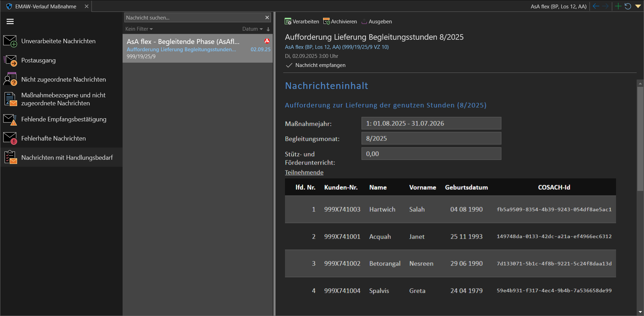Viewport: 644px width, 316px height.
Task: Click the Fehlerhafte Nachrichten error envelope icon
Action: pyautogui.click(x=10, y=138)
